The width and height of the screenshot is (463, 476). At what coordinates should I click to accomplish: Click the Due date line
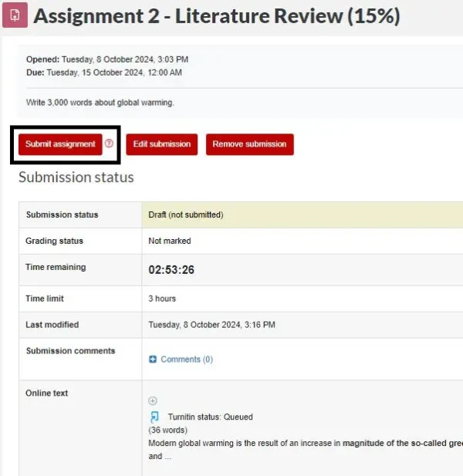pyautogui.click(x=104, y=73)
